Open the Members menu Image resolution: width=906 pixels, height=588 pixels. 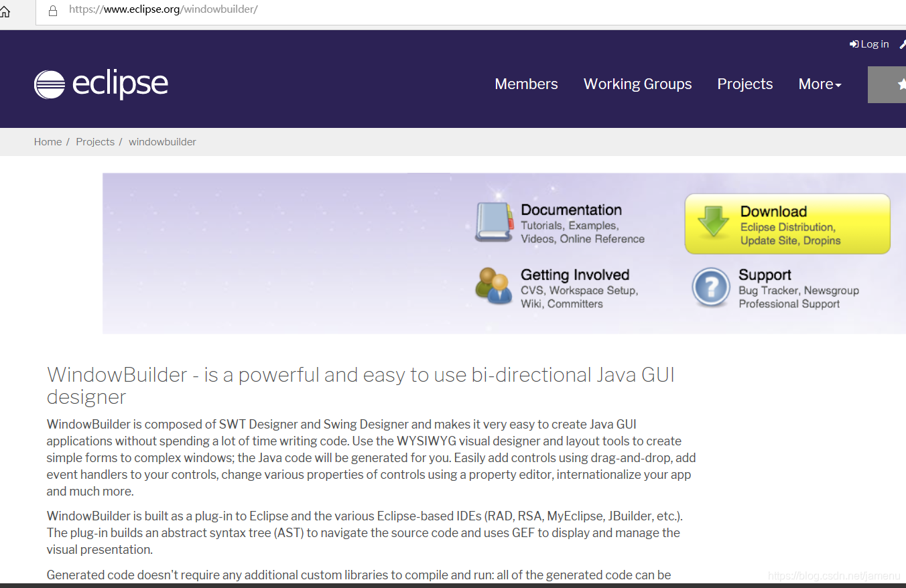(x=526, y=84)
